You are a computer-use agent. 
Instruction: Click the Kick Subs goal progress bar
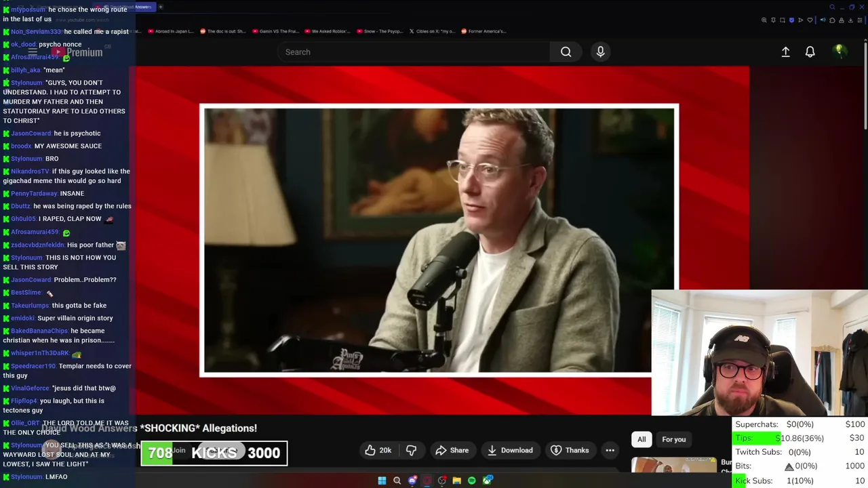click(800, 481)
